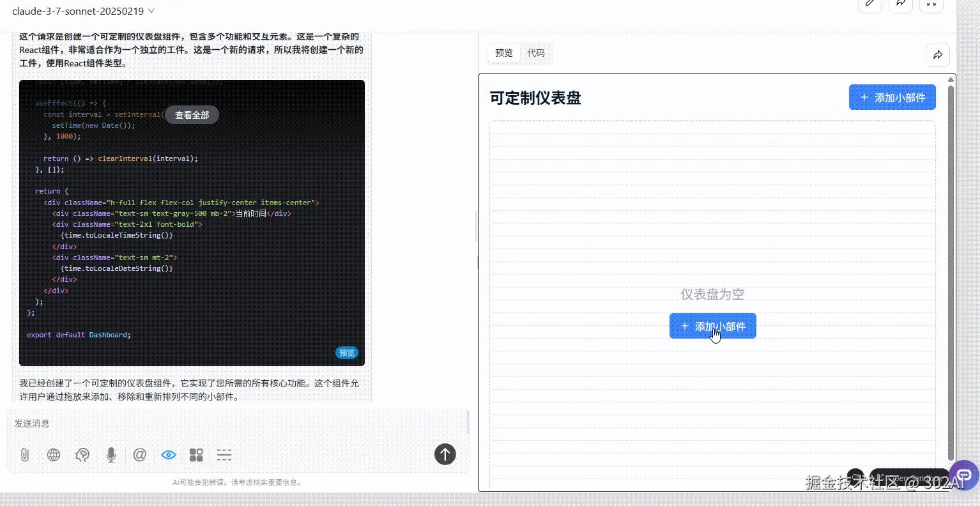Click the top-right 添加小部件 button

click(x=892, y=97)
